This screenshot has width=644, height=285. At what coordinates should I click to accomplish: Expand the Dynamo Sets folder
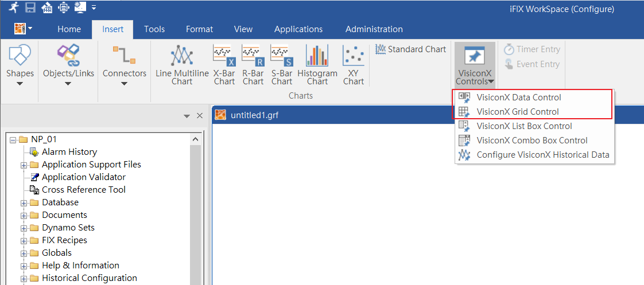24,228
